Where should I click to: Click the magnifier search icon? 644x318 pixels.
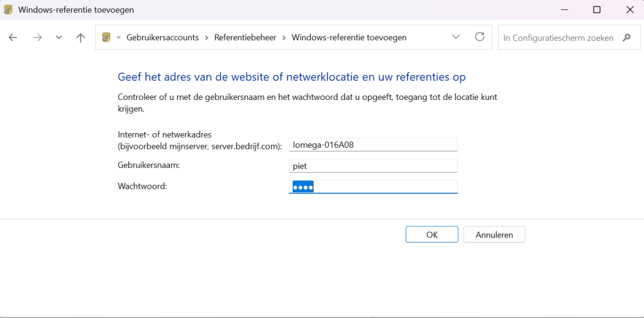point(626,38)
